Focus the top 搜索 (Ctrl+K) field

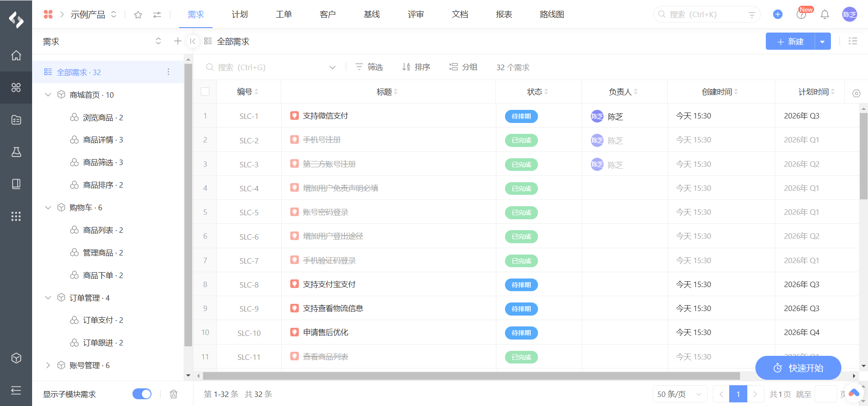click(x=706, y=14)
